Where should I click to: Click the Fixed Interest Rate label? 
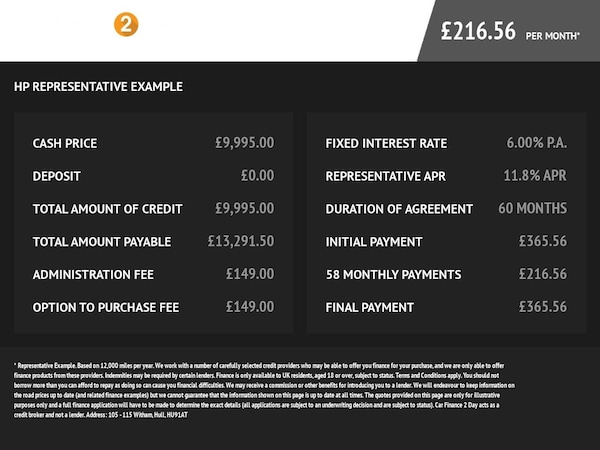point(386,144)
